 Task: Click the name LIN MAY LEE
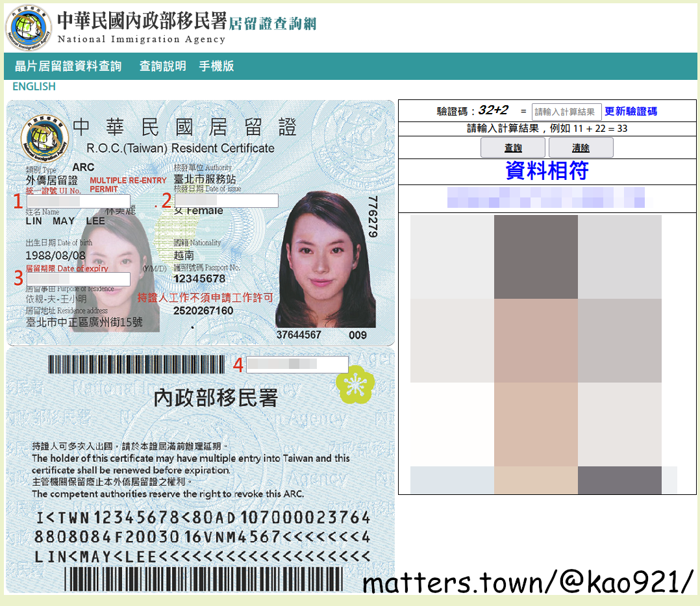pos(65,221)
